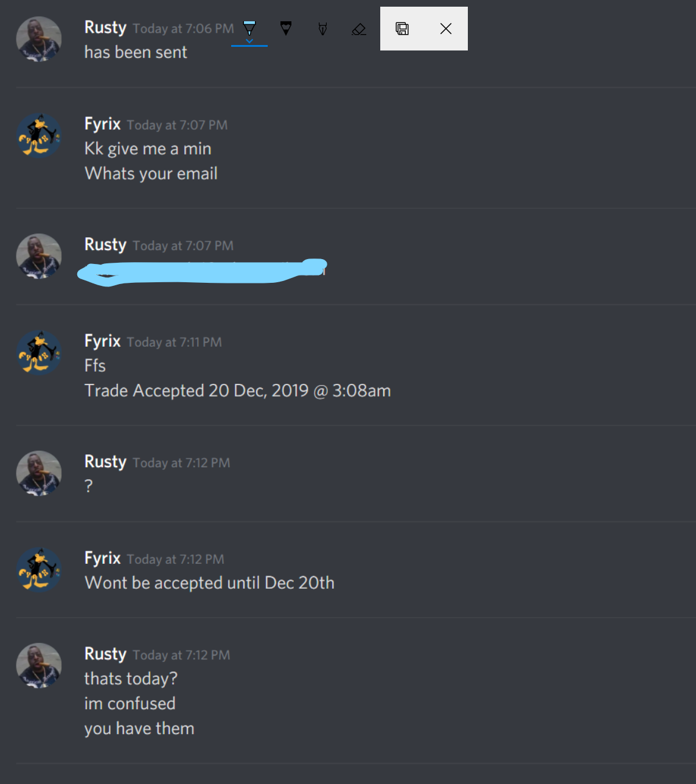Save the snip with save icon
The height and width of the screenshot is (784, 696).
(x=402, y=29)
